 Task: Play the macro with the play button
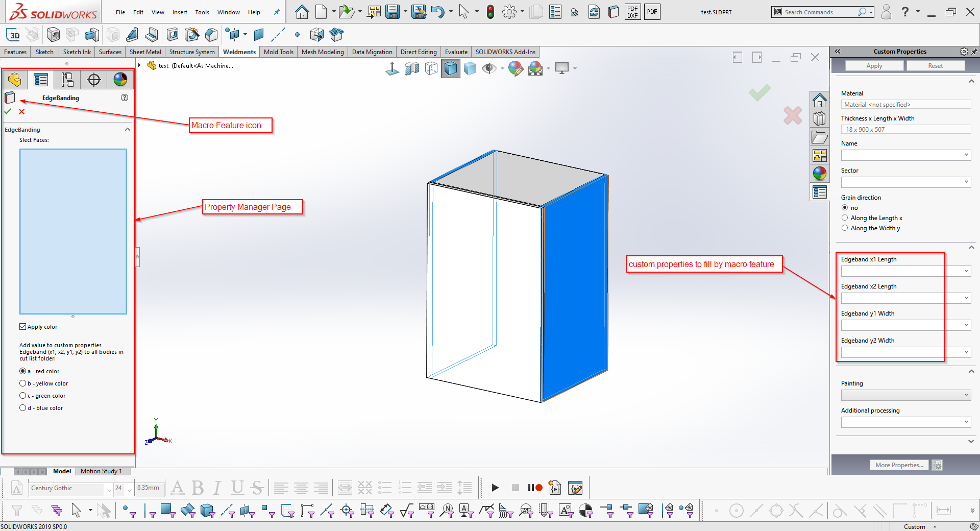point(495,488)
